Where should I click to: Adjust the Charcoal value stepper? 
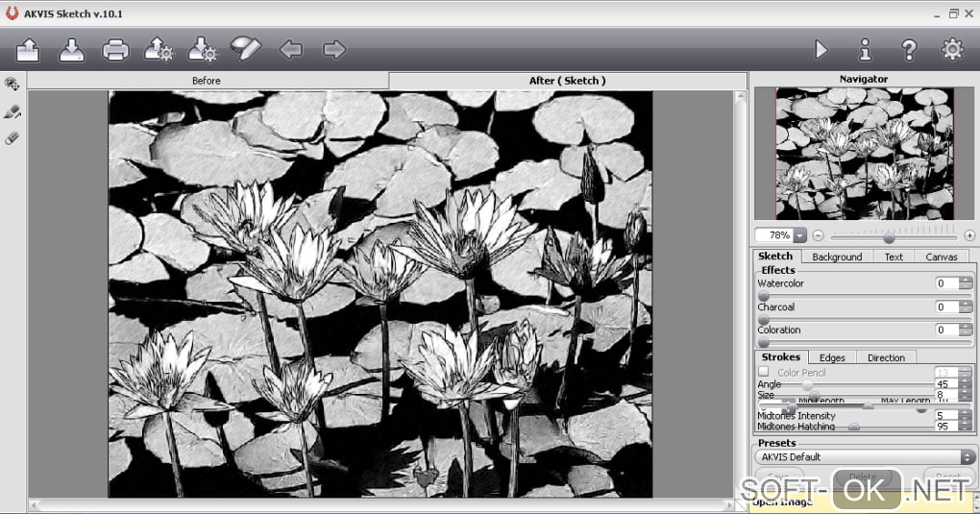click(966, 307)
